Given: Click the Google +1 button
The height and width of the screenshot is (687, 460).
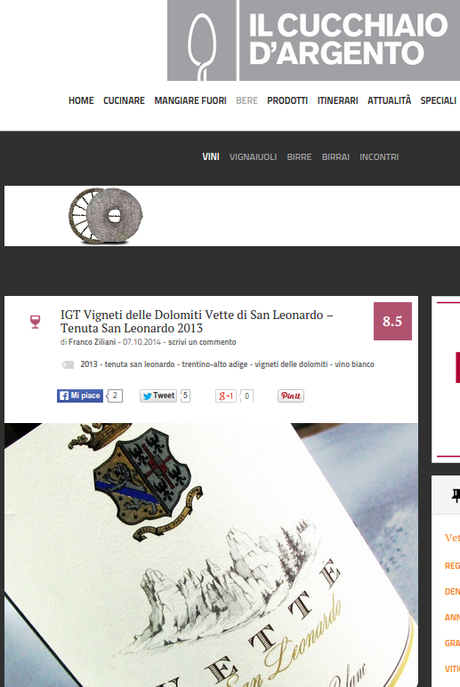Looking at the screenshot, I should click(x=226, y=396).
